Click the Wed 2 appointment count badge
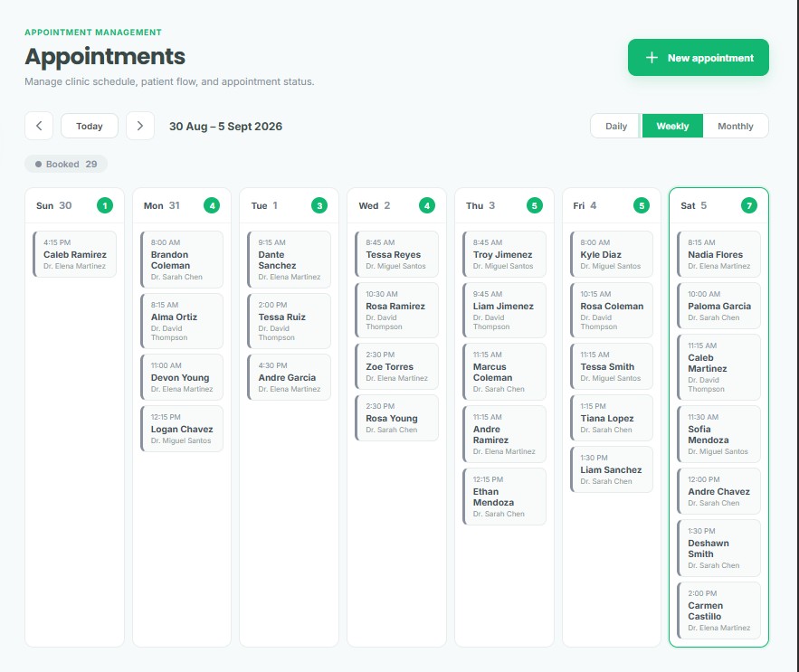The image size is (799, 672). [x=427, y=206]
